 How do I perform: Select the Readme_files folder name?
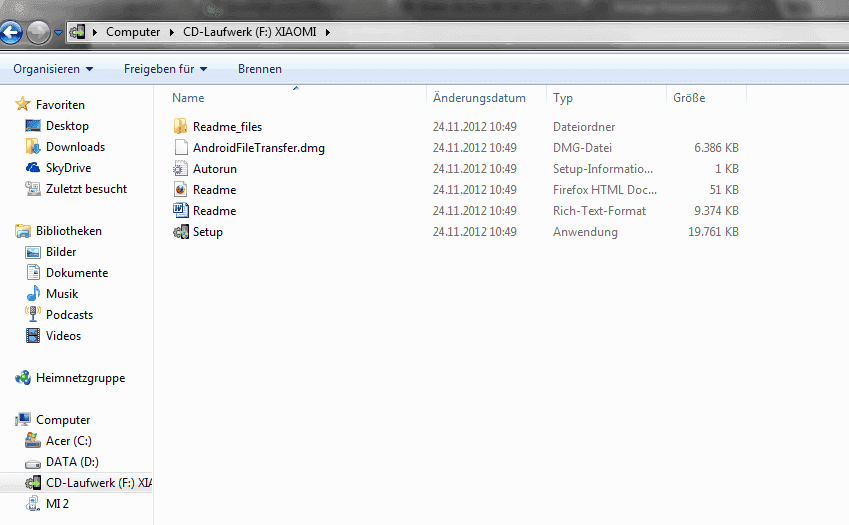(227, 127)
